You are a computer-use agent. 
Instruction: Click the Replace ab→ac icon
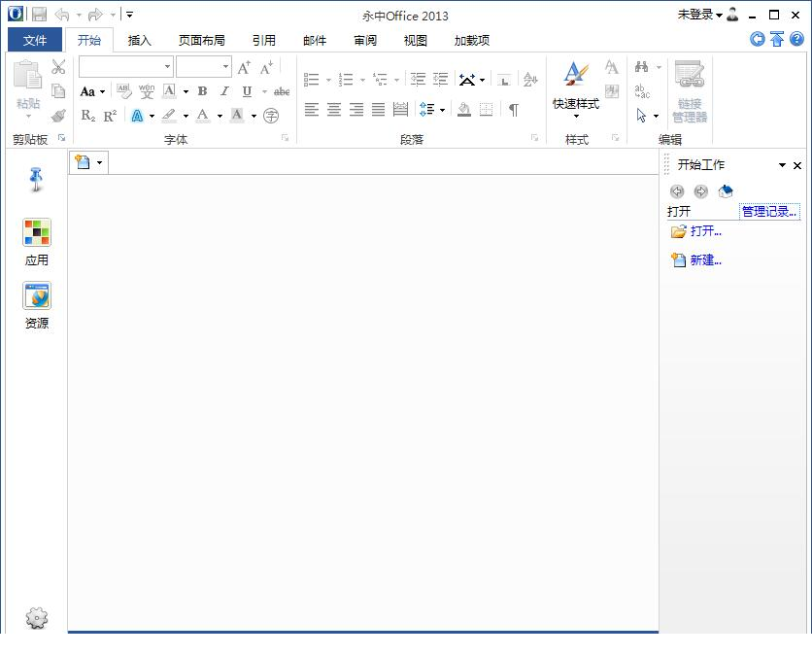pyautogui.click(x=642, y=91)
